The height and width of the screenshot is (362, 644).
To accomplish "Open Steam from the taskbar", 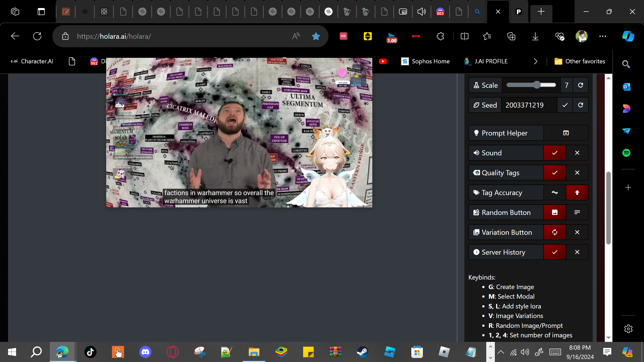I will click(x=363, y=352).
